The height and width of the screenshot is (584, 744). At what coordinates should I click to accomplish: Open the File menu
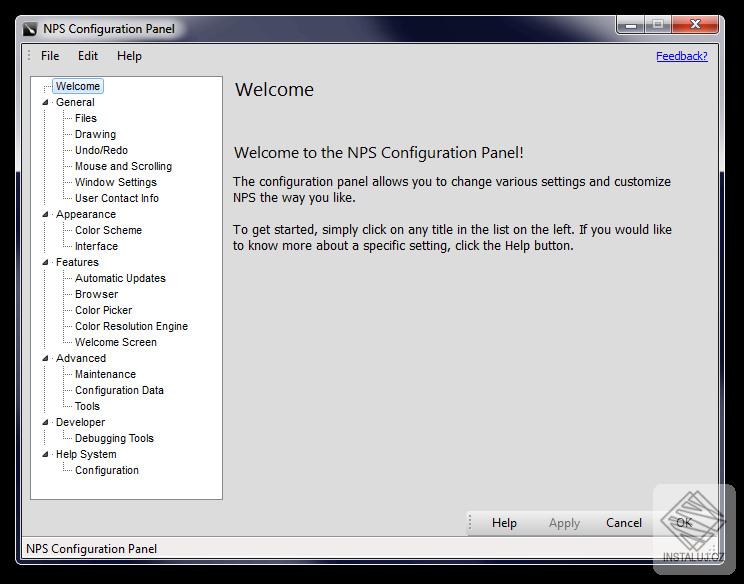tap(50, 56)
